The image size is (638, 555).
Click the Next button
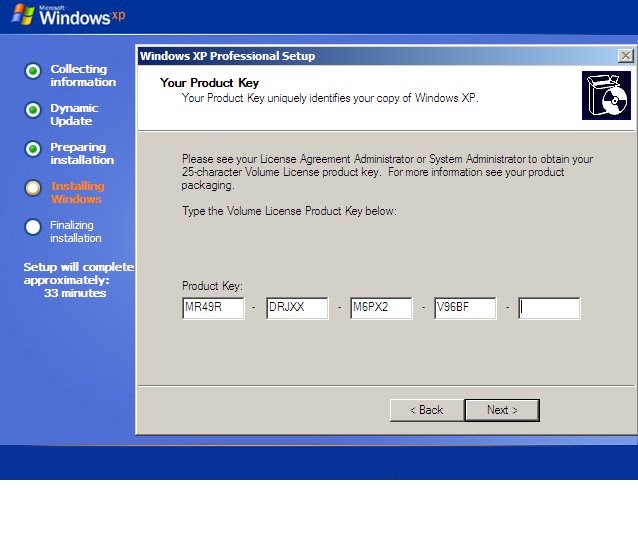tap(502, 410)
